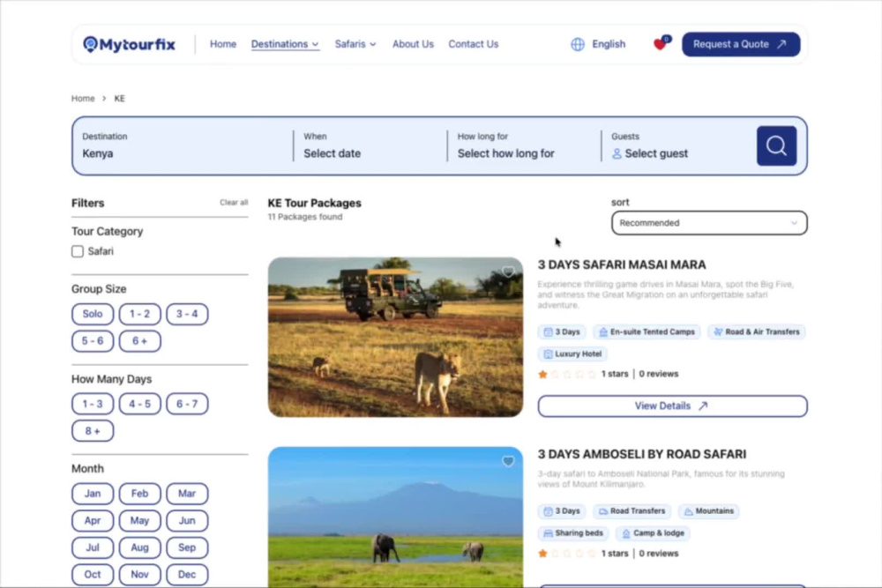
Task: Click the Destination Kenya field
Action: (183, 145)
